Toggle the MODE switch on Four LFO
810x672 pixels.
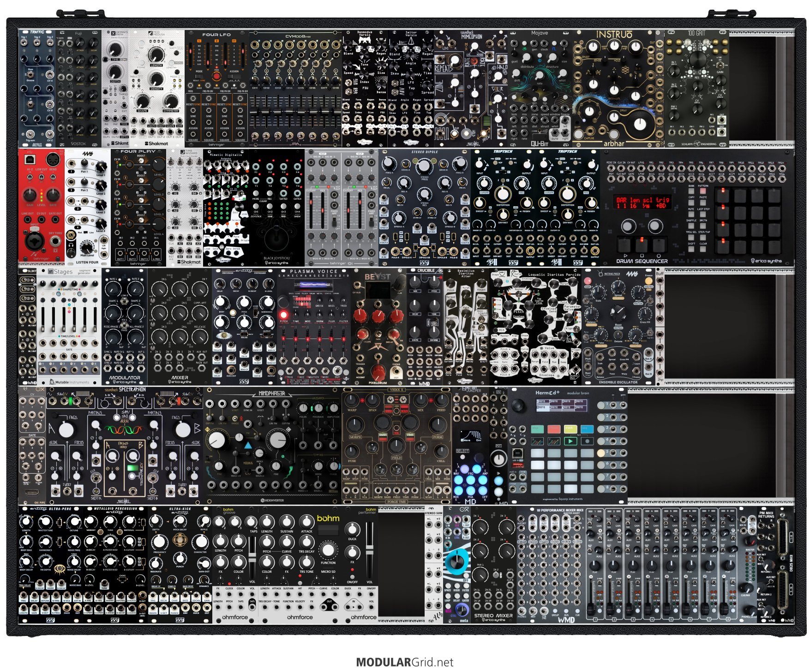(199, 77)
